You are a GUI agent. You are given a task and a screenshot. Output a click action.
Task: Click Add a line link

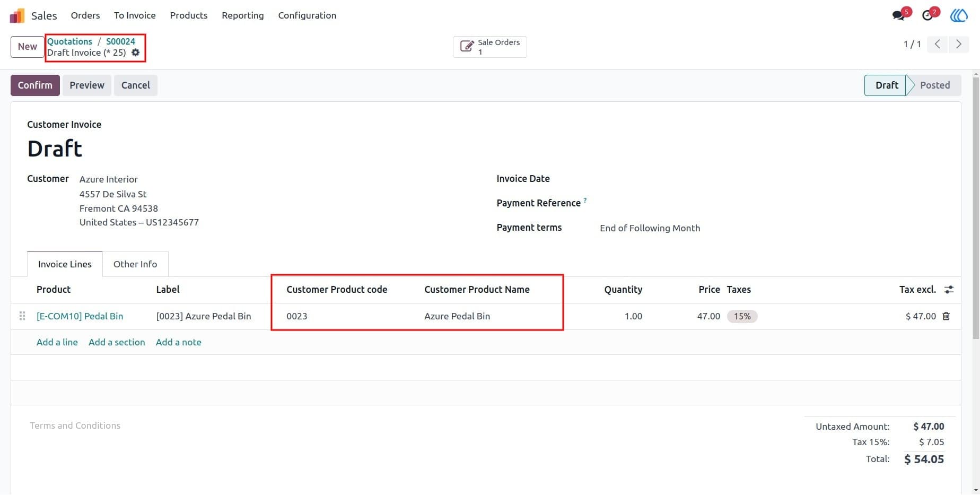[57, 342]
